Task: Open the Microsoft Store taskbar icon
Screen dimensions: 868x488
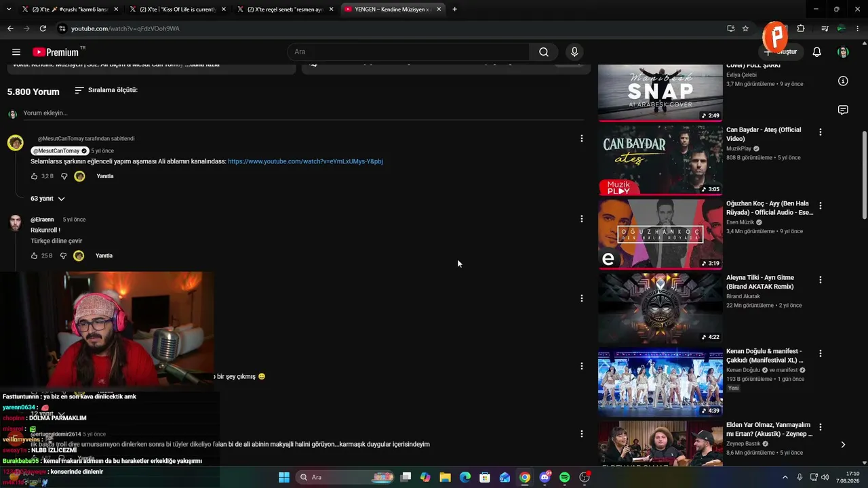Action: 485,477
